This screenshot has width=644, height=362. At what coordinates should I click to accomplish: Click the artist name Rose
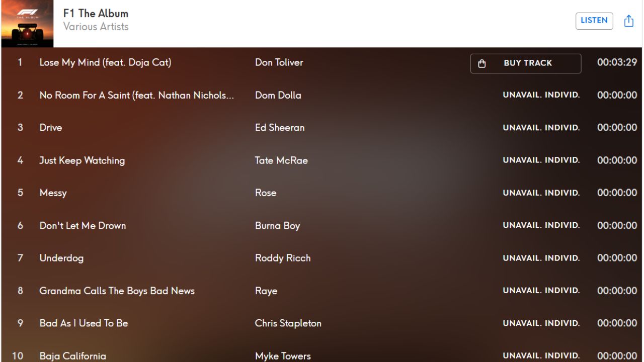coord(266,193)
